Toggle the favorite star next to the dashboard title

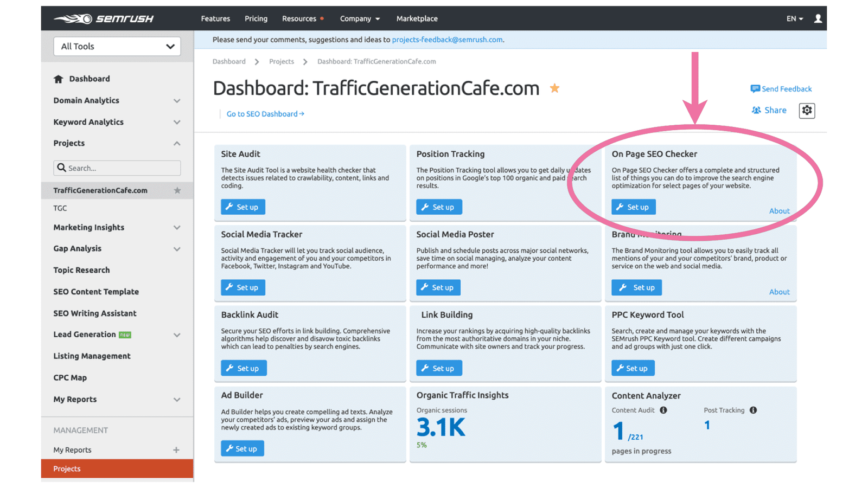click(x=554, y=87)
